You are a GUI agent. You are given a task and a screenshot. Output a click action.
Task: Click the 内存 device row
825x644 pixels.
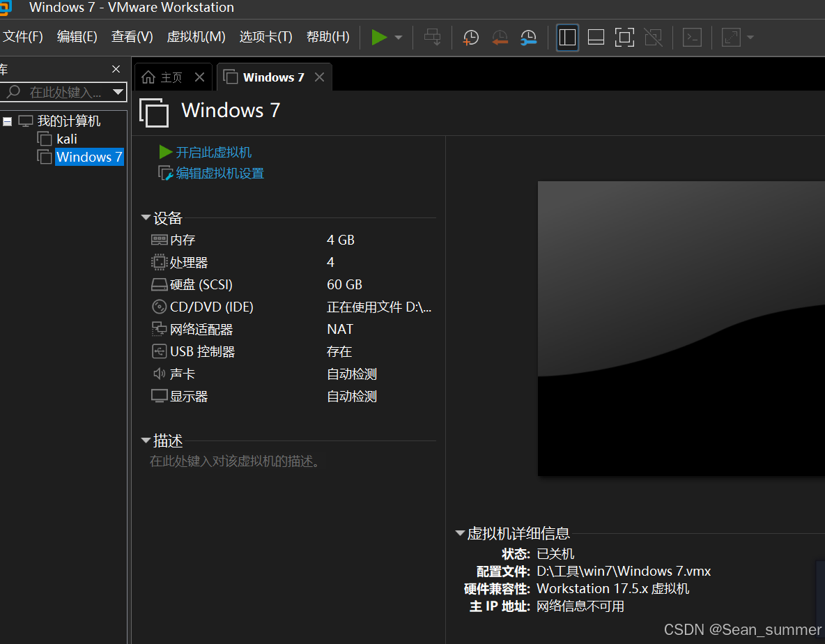tap(292, 240)
